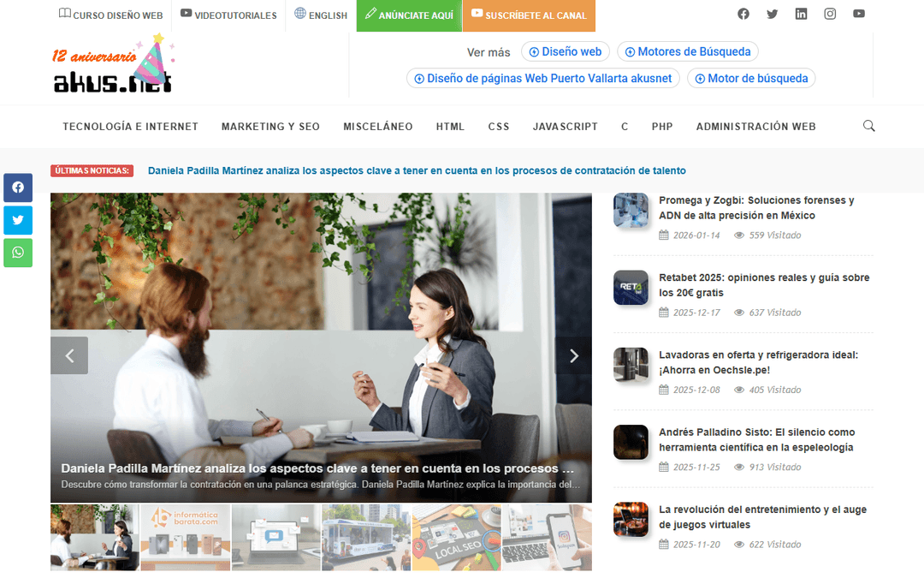This screenshot has height=578, width=924.
Task: Open Videotutoriales link
Action: point(228,15)
